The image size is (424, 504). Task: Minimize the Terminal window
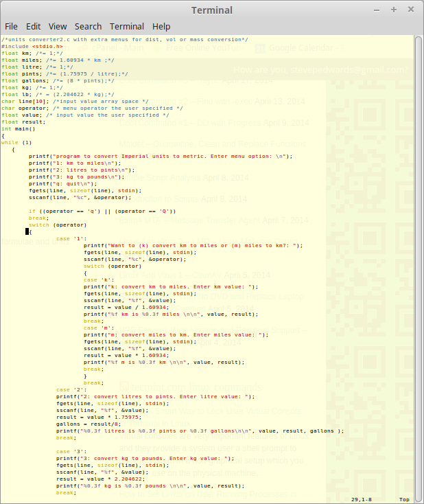[x=377, y=10]
